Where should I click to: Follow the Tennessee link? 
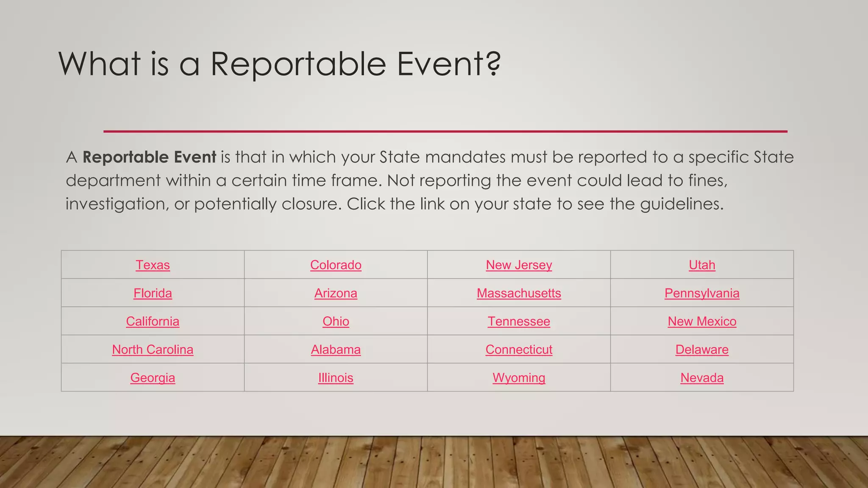(519, 322)
